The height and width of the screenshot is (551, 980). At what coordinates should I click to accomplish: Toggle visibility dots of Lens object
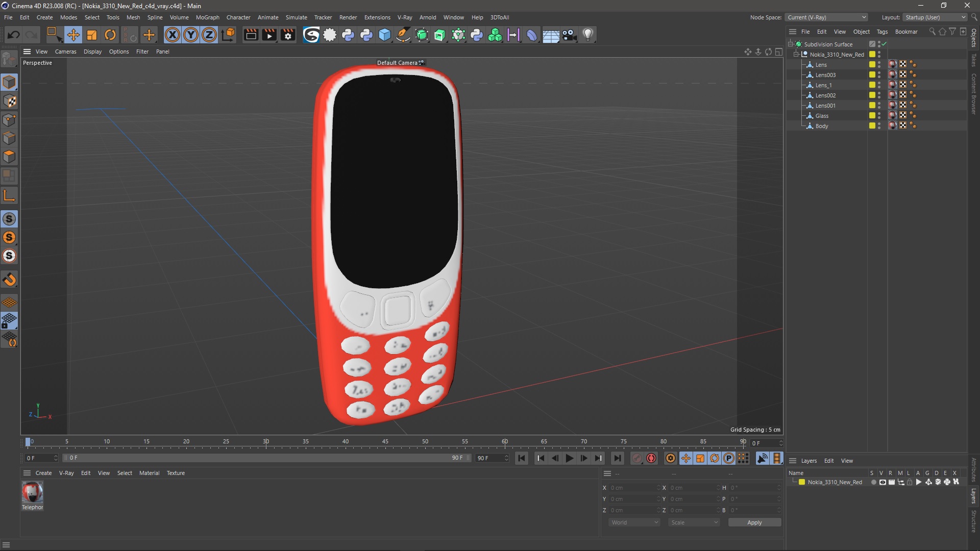click(x=879, y=65)
